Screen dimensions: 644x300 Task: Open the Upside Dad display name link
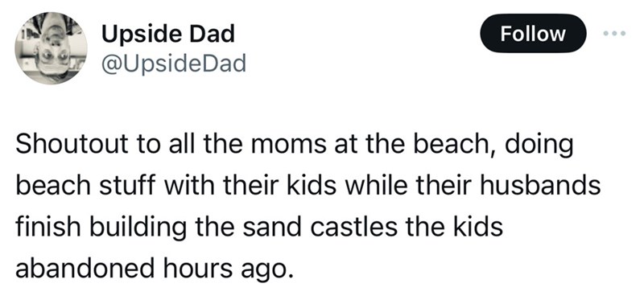(168, 34)
